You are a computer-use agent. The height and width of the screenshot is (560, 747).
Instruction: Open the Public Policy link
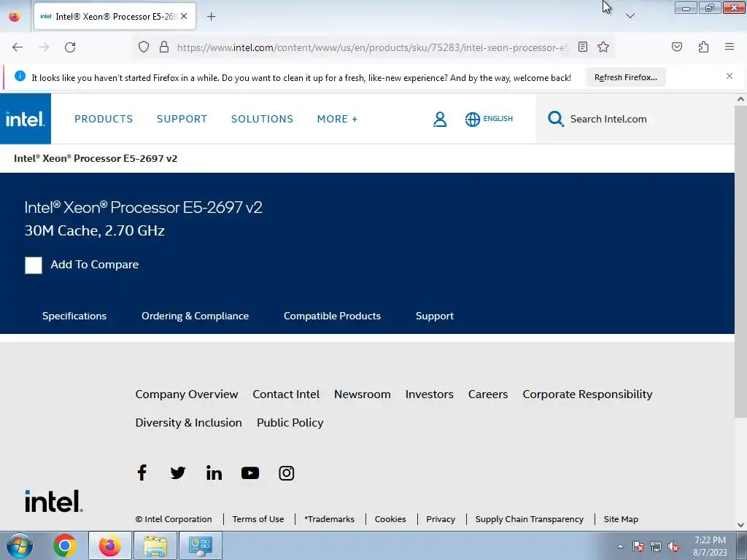(290, 423)
